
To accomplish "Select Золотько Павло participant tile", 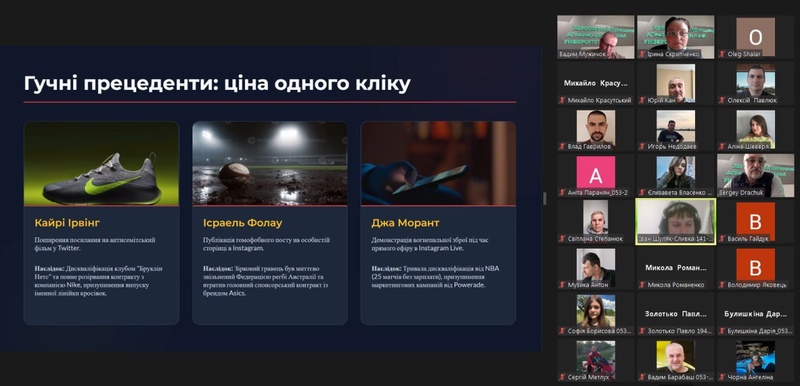I will coord(676,314).
